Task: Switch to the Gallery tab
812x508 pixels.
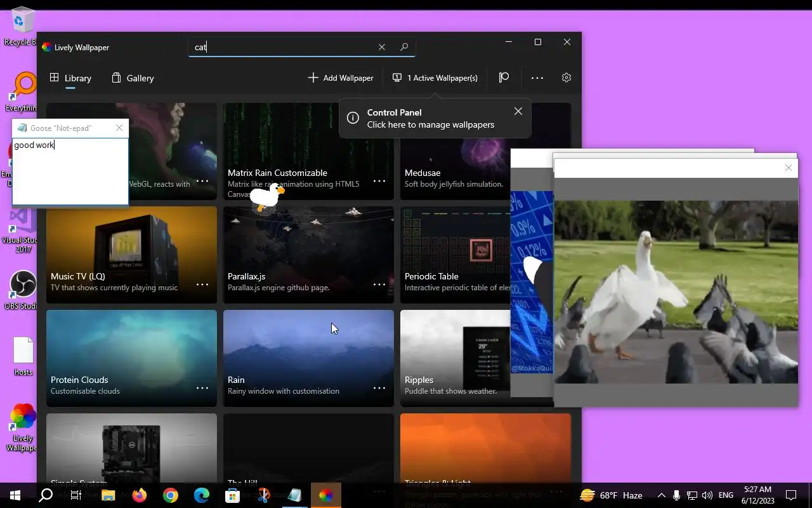Action: coord(133,78)
